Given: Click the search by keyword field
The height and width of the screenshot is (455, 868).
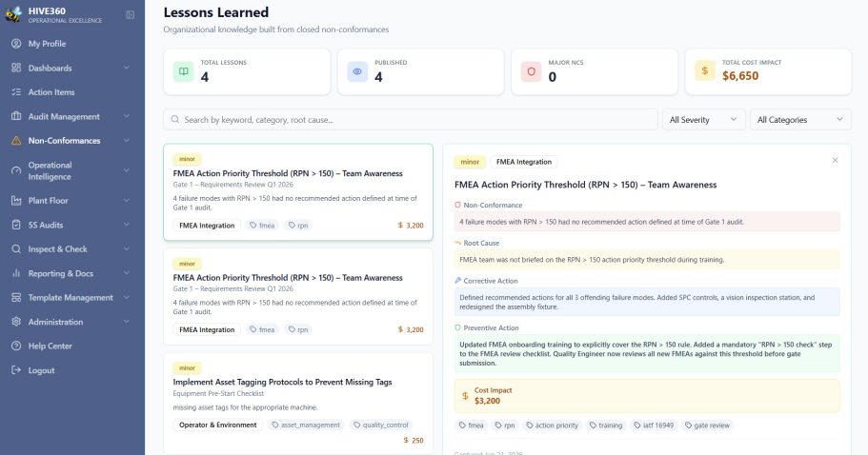Looking at the screenshot, I should pyautogui.click(x=411, y=119).
